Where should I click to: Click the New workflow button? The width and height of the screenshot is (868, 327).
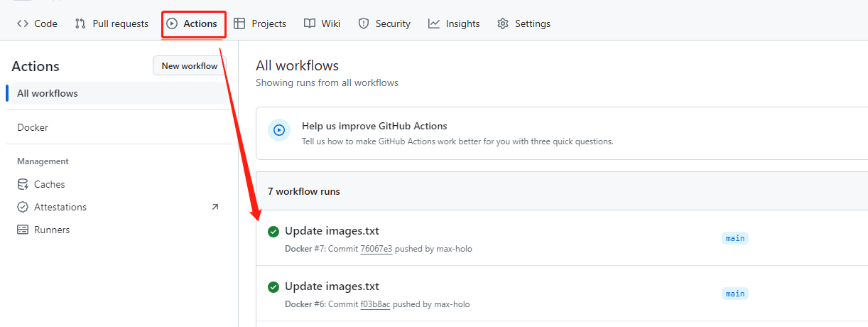190,65
